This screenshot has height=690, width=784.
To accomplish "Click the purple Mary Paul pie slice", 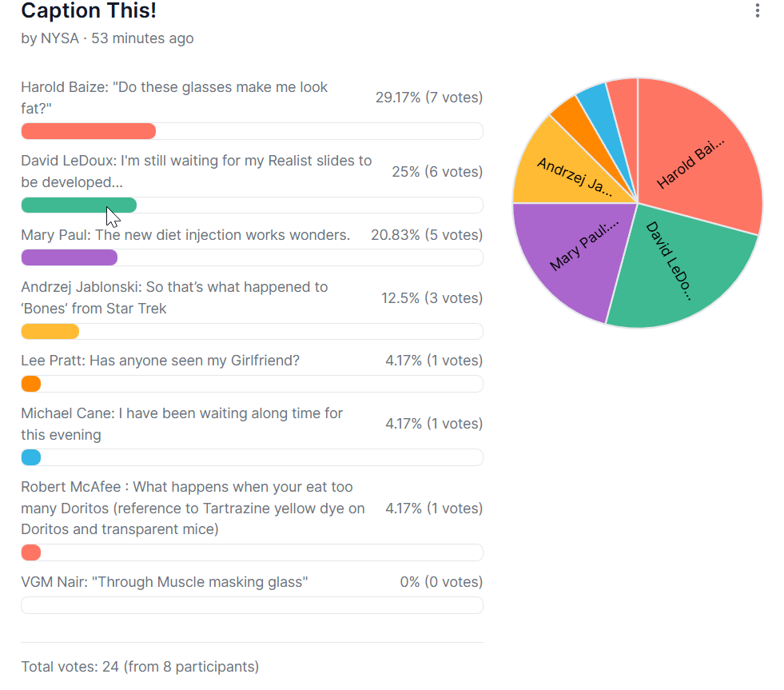I will point(575,248).
